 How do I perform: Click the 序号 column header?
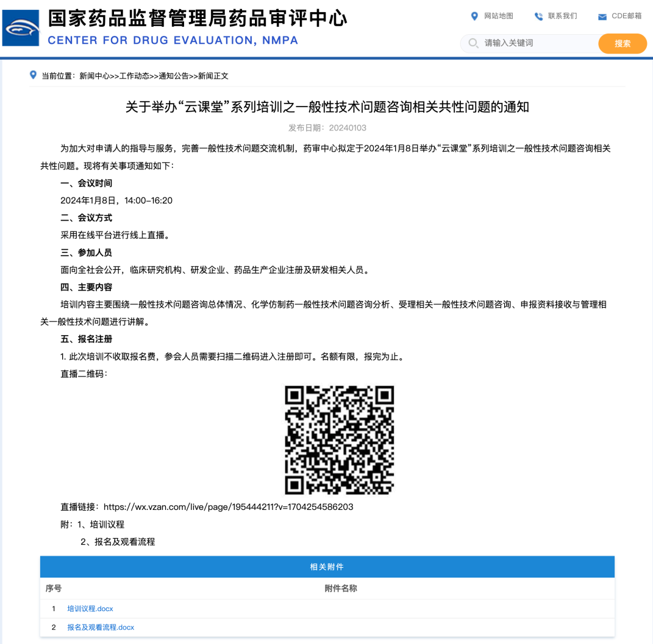pyautogui.click(x=53, y=589)
